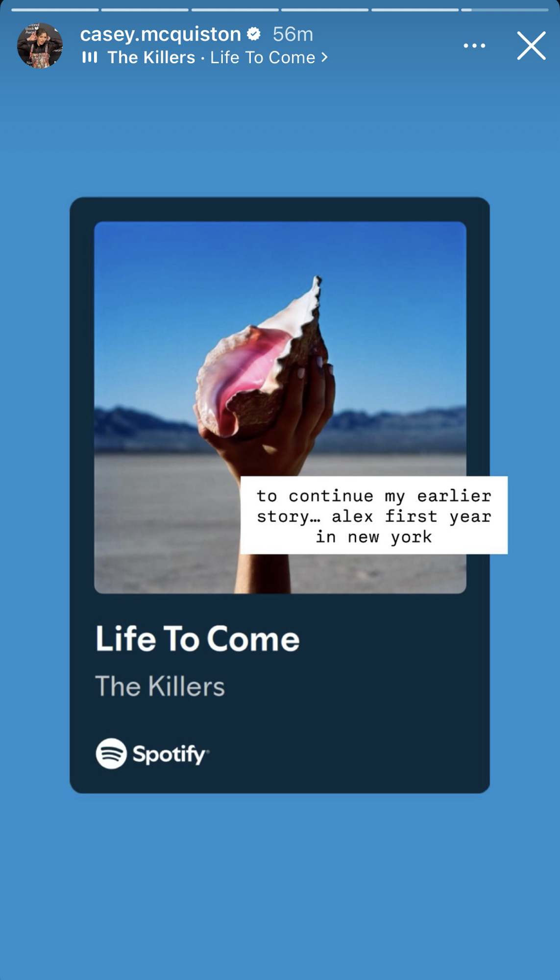Tap the 56m timestamp
560x980 pixels.
(293, 34)
